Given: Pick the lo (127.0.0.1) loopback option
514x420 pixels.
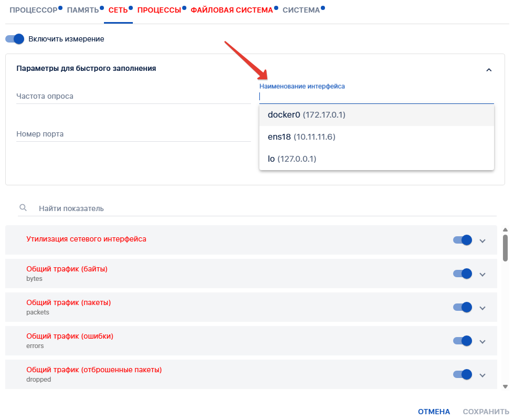Looking at the screenshot, I should [292, 159].
